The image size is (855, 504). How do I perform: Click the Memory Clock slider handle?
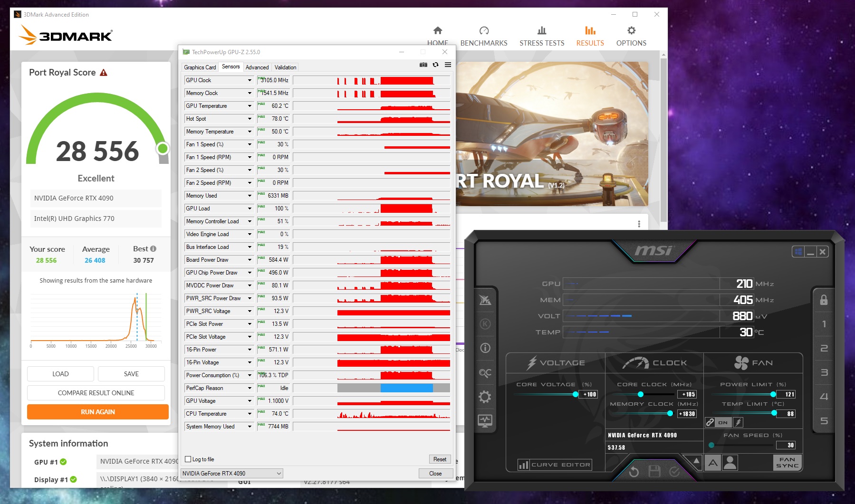[x=670, y=414]
